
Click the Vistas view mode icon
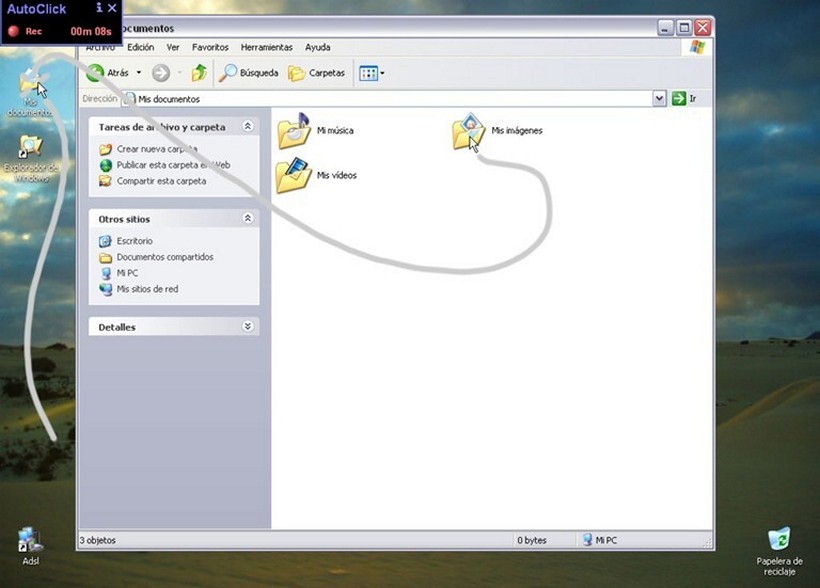coord(369,73)
